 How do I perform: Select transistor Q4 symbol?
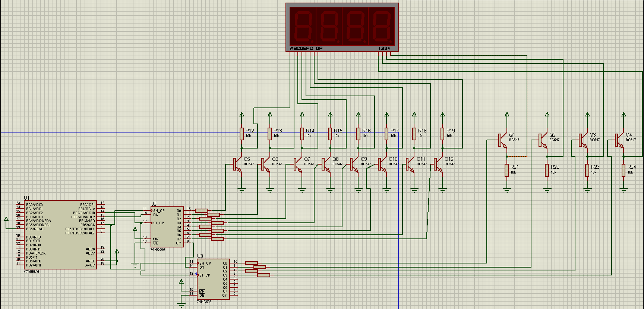[619, 140]
